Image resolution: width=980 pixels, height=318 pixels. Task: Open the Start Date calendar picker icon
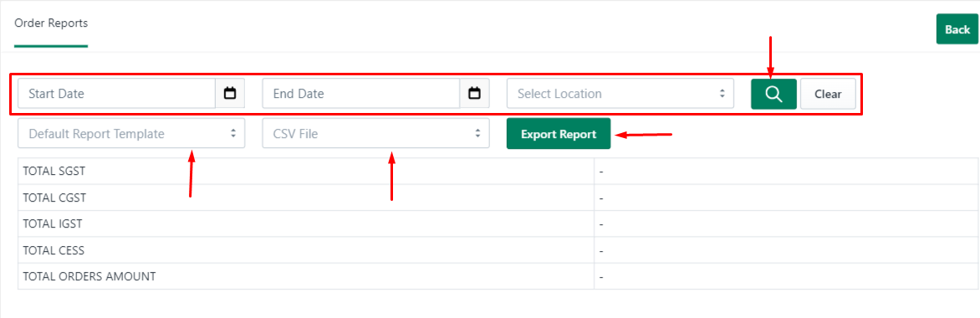tap(230, 94)
